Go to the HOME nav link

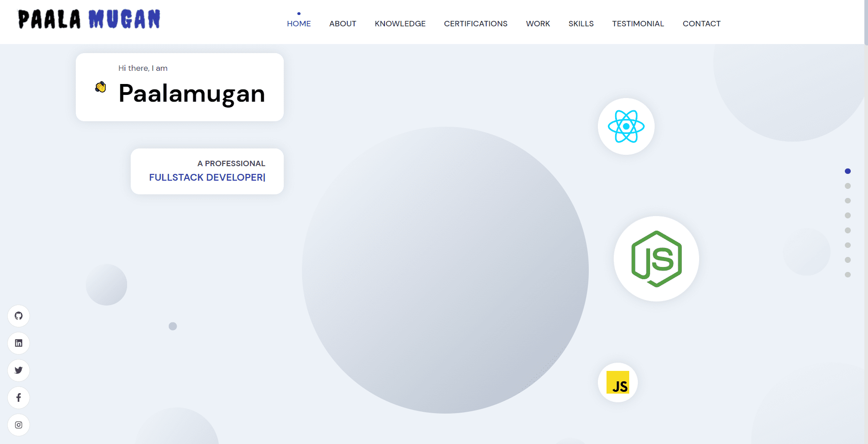tap(299, 24)
